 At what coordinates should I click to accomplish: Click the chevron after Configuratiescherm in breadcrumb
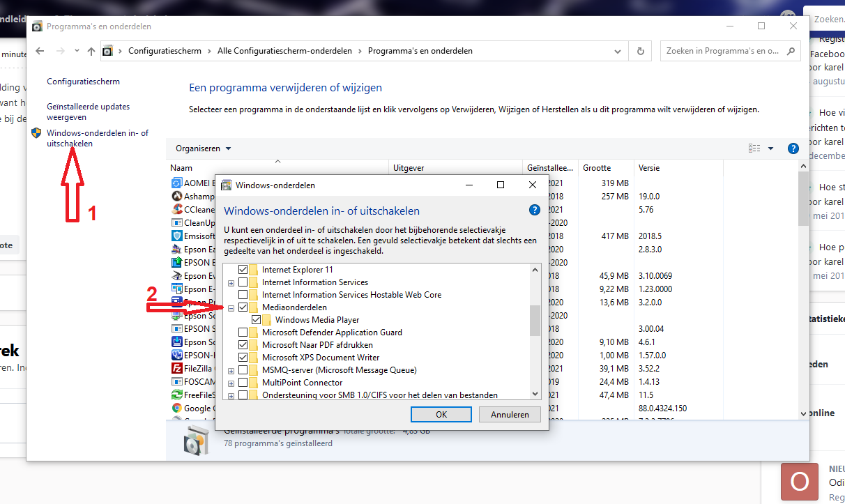coord(209,51)
